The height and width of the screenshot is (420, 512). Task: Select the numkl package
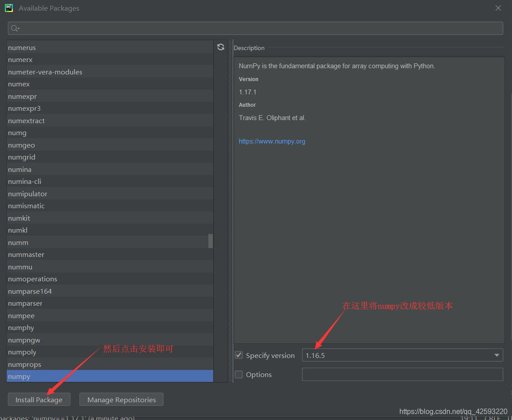tap(110, 230)
